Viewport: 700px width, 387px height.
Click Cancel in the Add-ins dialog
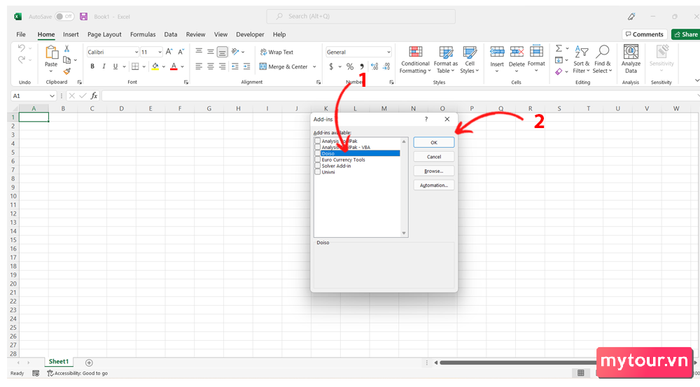pos(433,157)
